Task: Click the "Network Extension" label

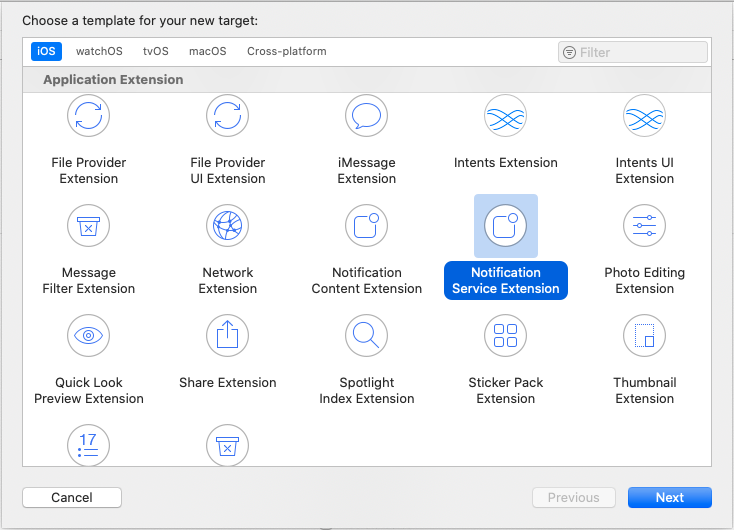Action: pyautogui.click(x=228, y=280)
